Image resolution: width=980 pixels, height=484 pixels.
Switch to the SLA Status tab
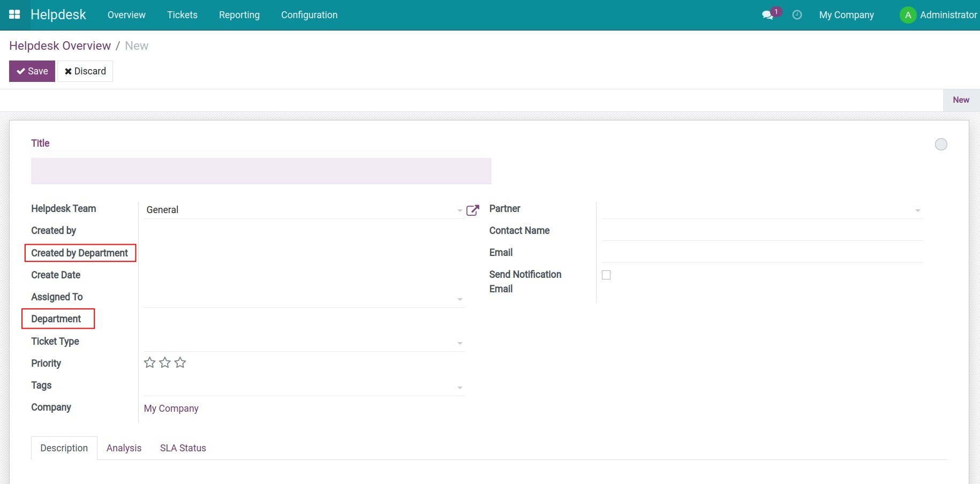tap(183, 448)
